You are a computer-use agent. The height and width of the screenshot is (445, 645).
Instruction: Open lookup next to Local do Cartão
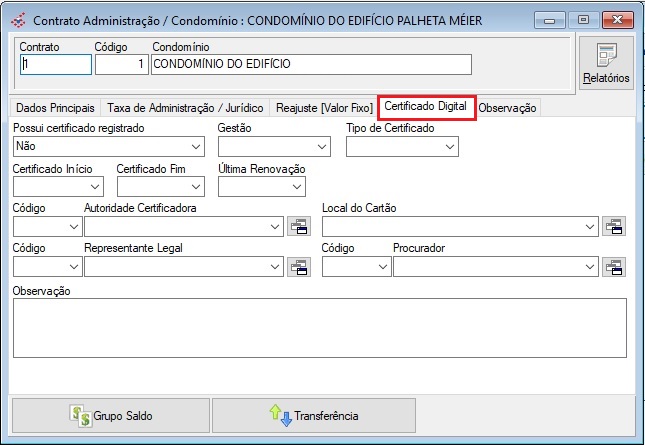(614, 226)
